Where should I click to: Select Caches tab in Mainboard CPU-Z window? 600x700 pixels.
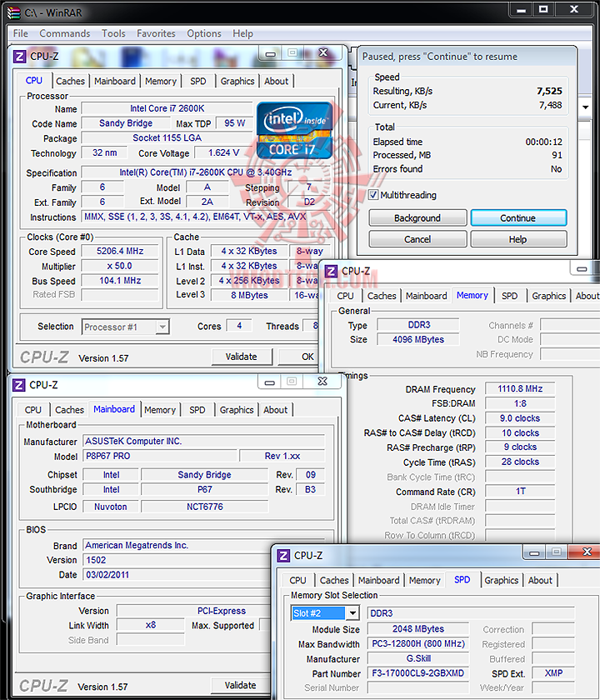(x=70, y=409)
